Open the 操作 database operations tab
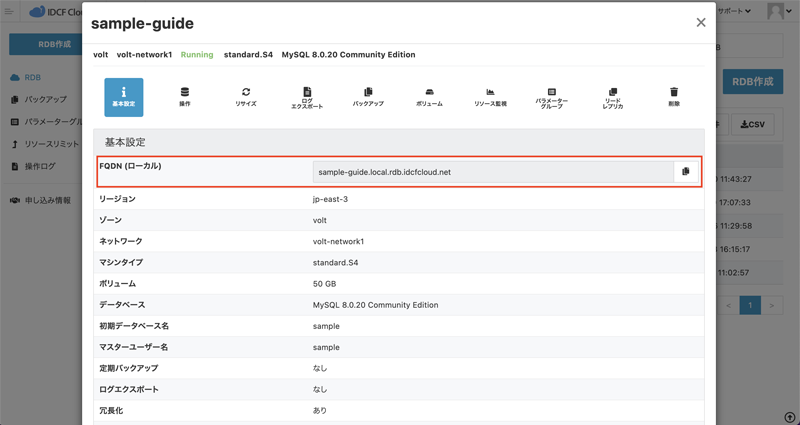Image resolution: width=800 pixels, height=425 pixels. pyautogui.click(x=185, y=97)
